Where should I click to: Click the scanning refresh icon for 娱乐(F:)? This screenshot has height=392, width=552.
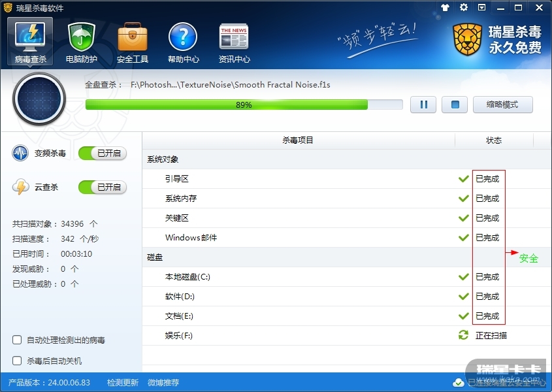tap(464, 335)
